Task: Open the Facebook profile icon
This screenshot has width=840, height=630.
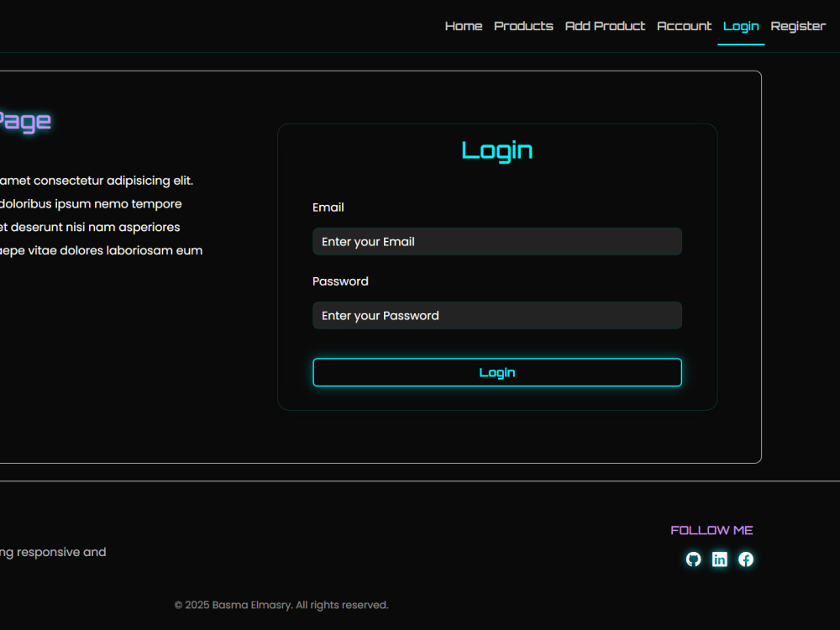Action: 746,559
